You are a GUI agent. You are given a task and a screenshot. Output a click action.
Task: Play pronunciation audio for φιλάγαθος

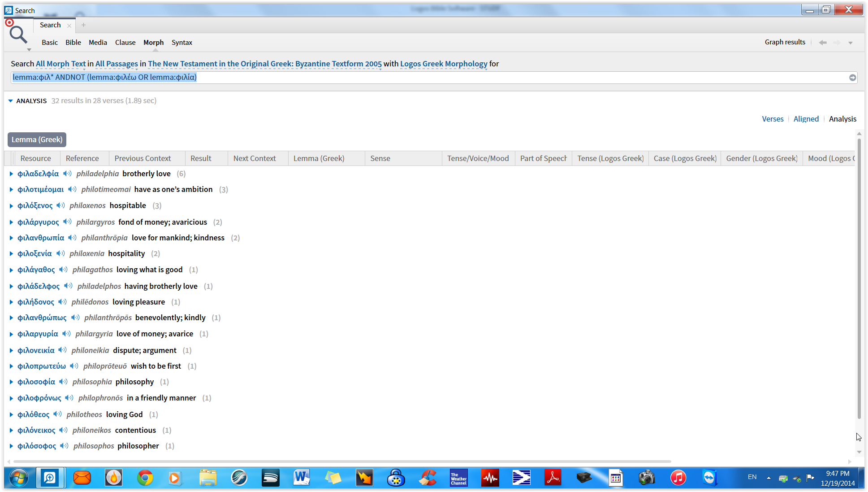pyautogui.click(x=63, y=270)
